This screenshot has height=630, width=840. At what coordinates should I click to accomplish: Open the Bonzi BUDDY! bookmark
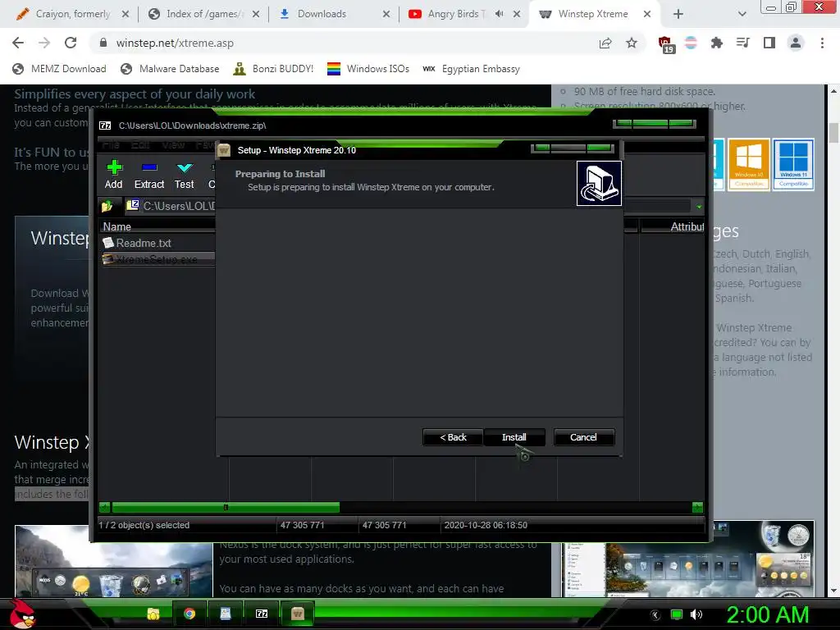coord(274,69)
